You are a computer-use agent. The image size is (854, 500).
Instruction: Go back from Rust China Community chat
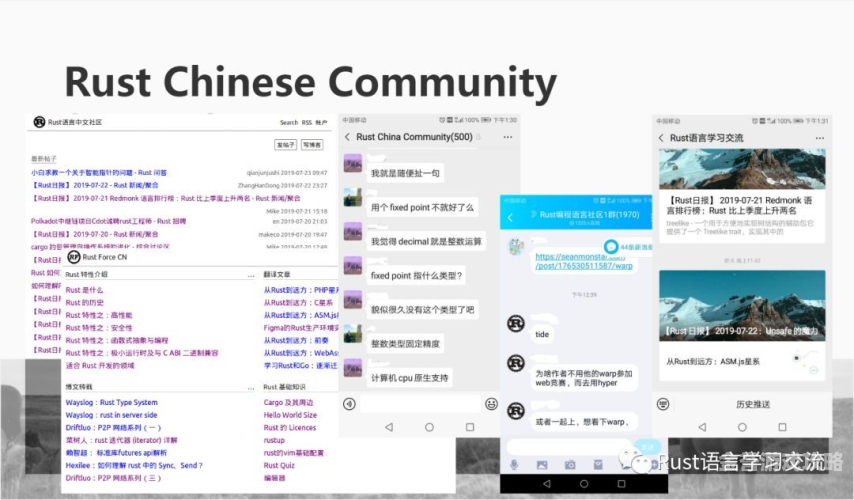[347, 137]
